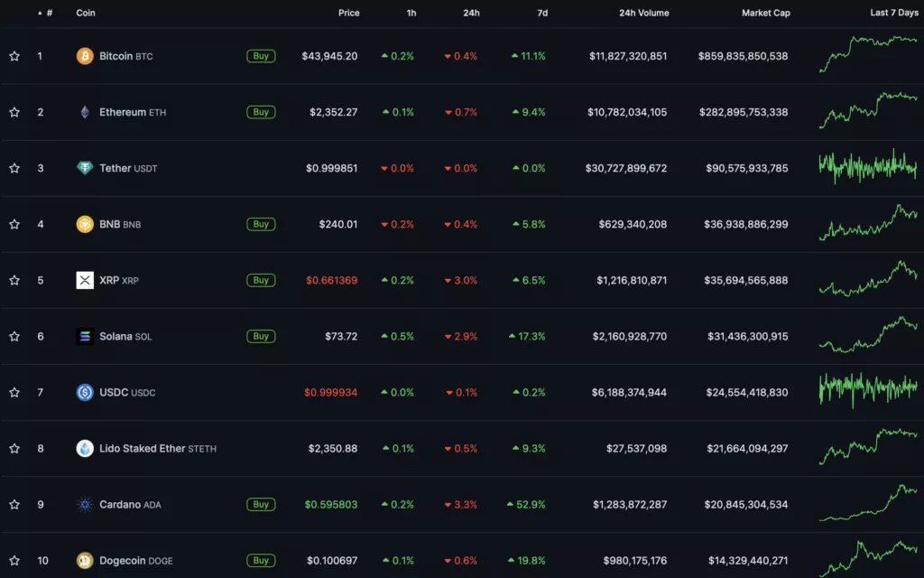
Task: Click the USDC coin logo
Action: 85,392
